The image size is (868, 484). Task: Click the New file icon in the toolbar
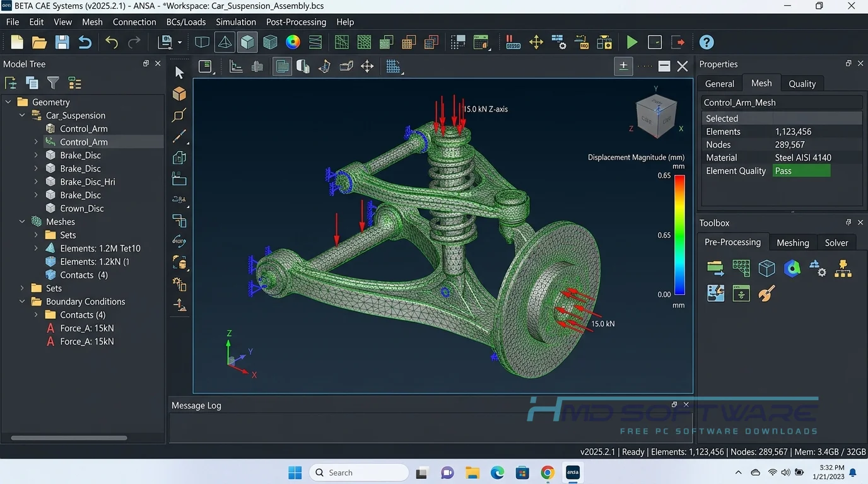[17, 42]
